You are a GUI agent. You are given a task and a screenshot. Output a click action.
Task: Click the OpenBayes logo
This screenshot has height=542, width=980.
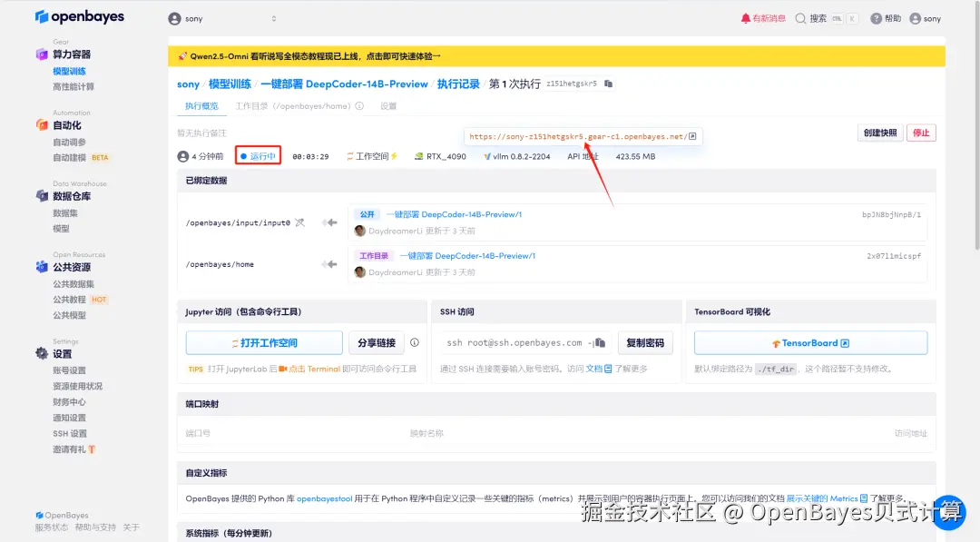tap(79, 17)
